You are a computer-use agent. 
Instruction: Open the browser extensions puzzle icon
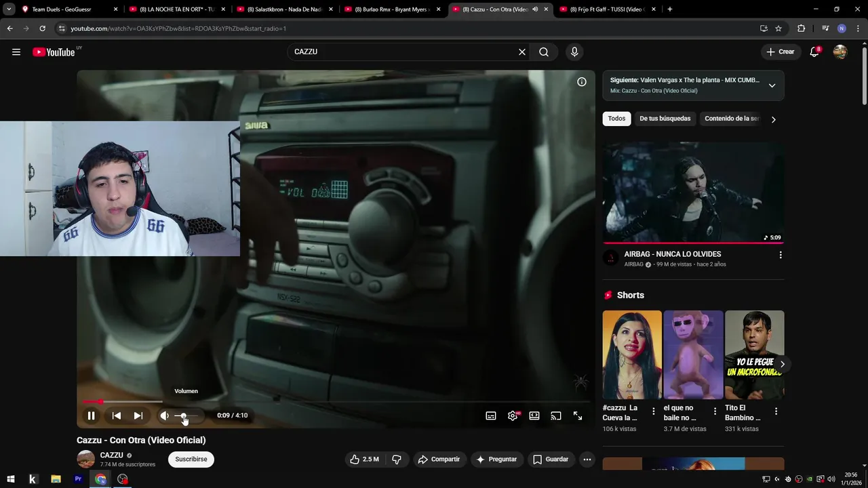801,28
